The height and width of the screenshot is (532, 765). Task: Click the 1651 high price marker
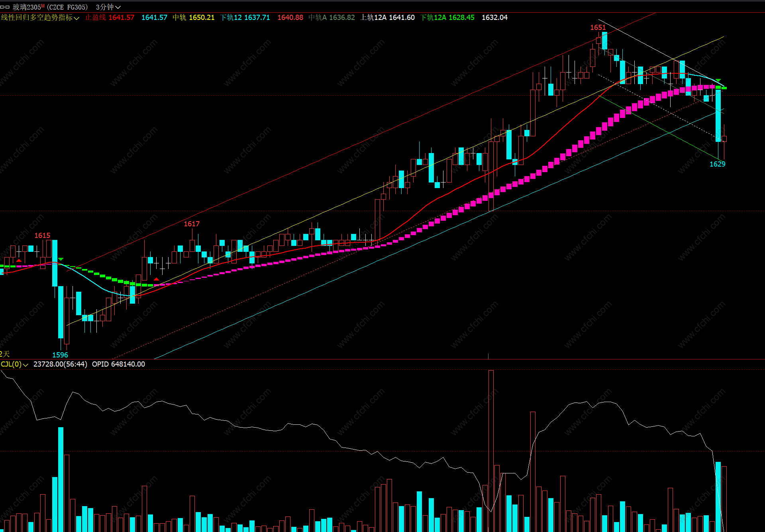point(598,27)
